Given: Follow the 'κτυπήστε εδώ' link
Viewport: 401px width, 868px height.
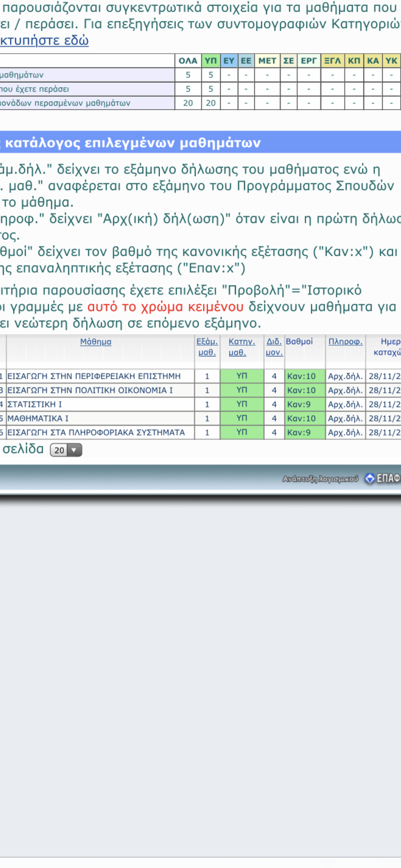Looking at the screenshot, I should (x=44, y=41).
